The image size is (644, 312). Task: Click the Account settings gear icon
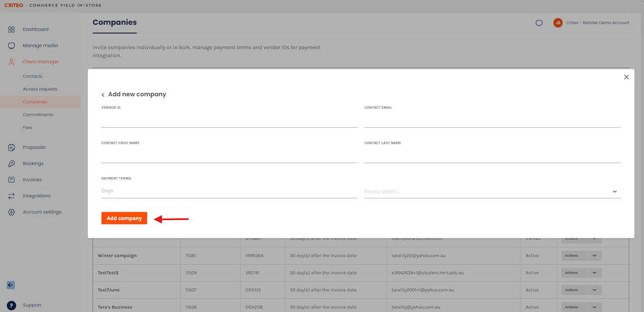pyautogui.click(x=11, y=212)
